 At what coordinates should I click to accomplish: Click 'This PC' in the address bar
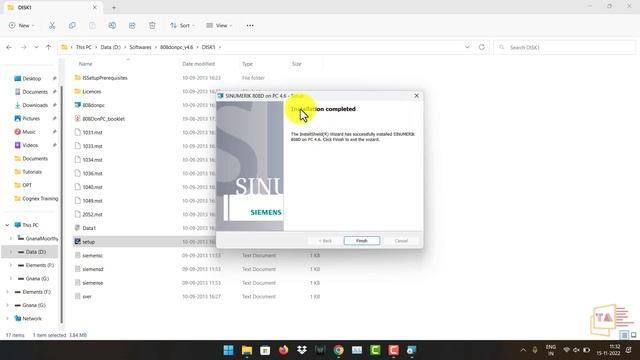[x=84, y=47]
